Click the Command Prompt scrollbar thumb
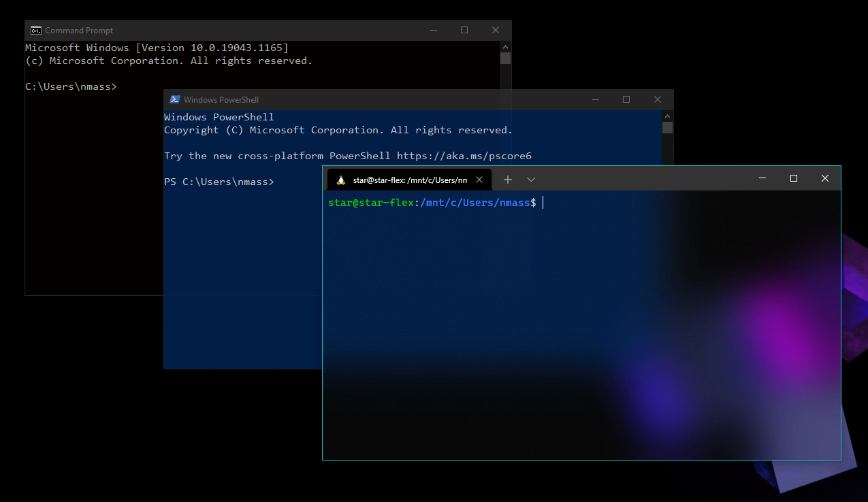 (x=505, y=58)
